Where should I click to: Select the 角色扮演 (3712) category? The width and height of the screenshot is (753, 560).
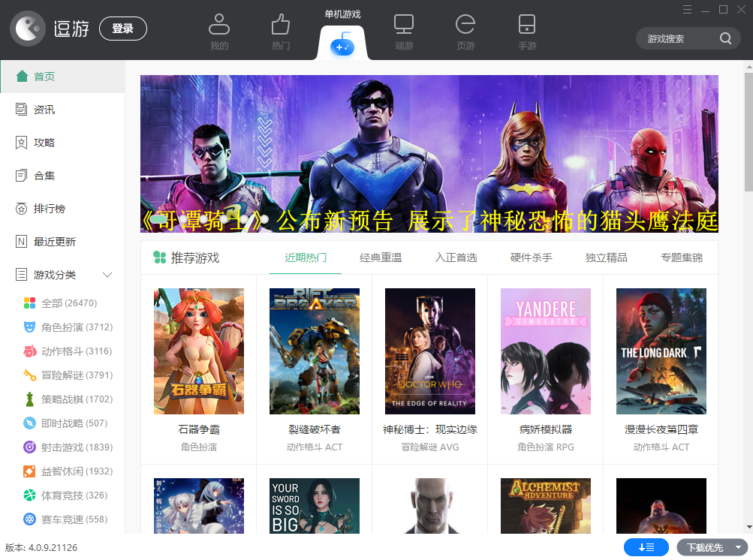[x=77, y=327]
